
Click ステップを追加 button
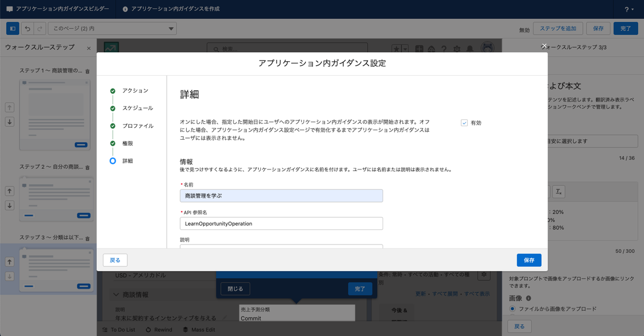coord(558,29)
